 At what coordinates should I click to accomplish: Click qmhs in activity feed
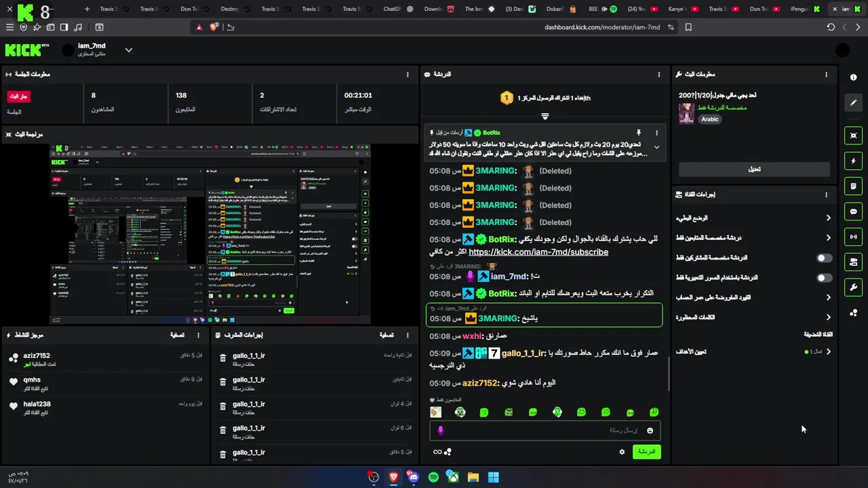[x=32, y=380]
